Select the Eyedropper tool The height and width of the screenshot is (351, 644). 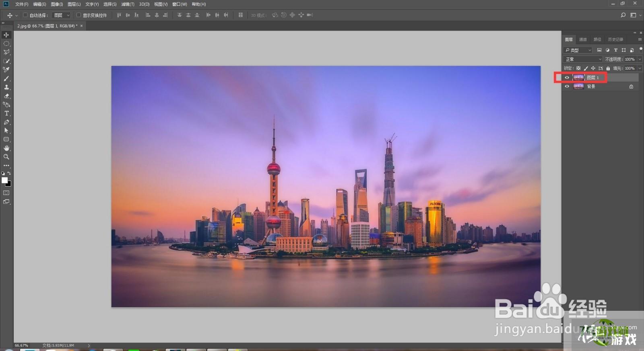tap(6, 70)
